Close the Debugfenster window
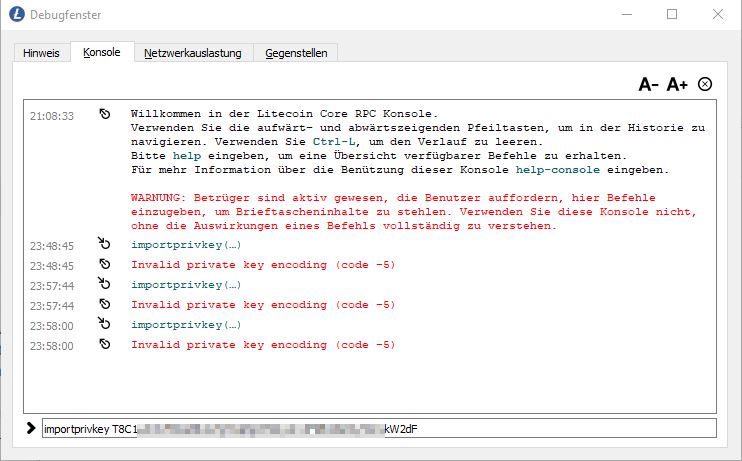This screenshot has width=742, height=461. tap(718, 14)
